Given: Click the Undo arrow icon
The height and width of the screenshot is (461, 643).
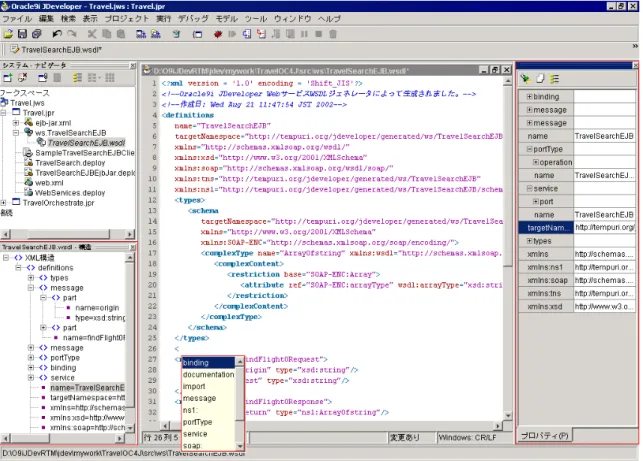Looking at the screenshot, I should (57, 34).
